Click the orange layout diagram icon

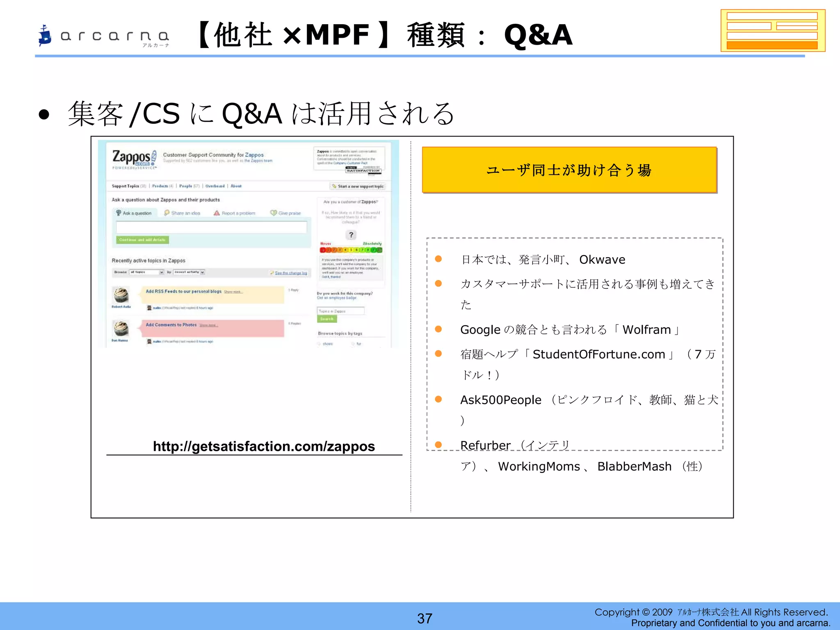pos(773,31)
